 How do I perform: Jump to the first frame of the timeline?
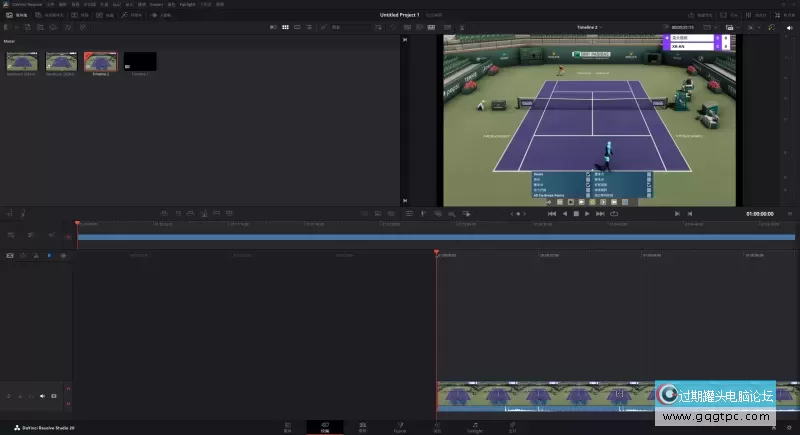pyautogui.click(x=551, y=214)
